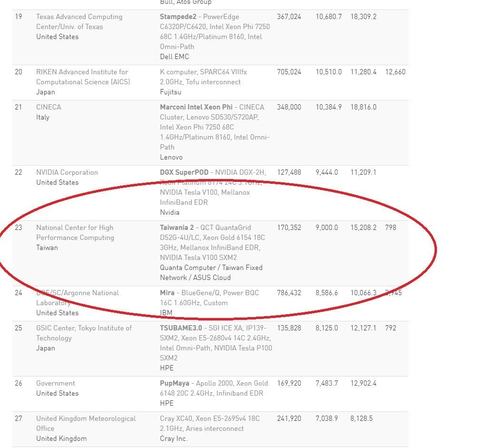Open GSIC Center, Tokyo Institute of Technology
The height and width of the screenshot is (448, 496).
pyautogui.click(x=84, y=333)
